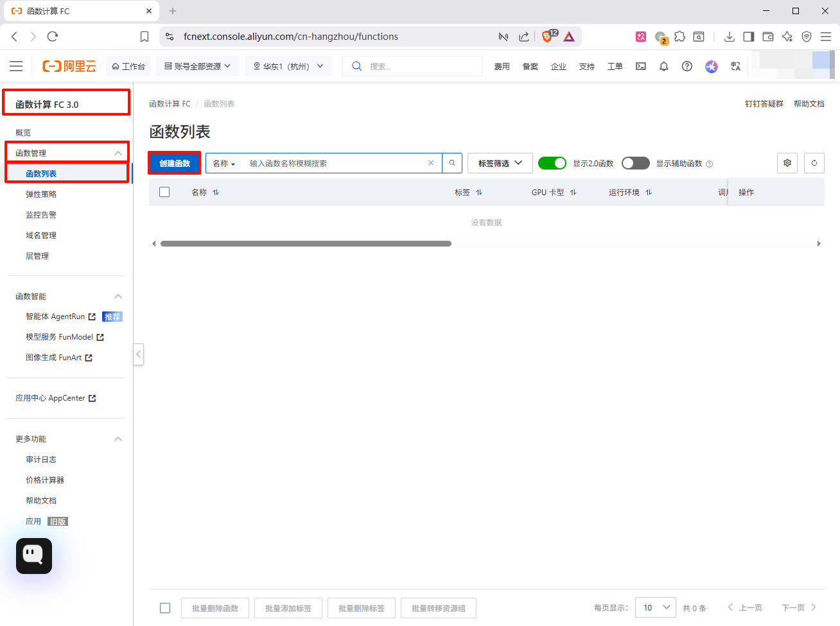The width and height of the screenshot is (840, 626).
Task: Click the table settings gear icon
Action: [x=787, y=163]
